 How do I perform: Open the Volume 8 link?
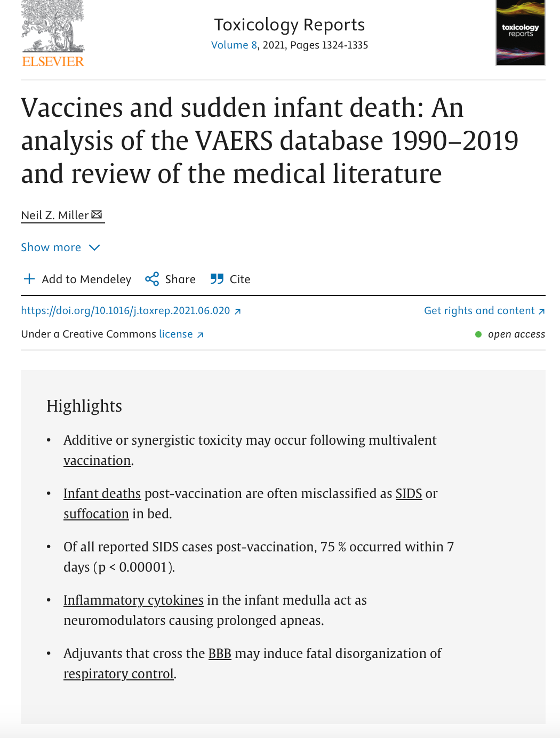(234, 45)
